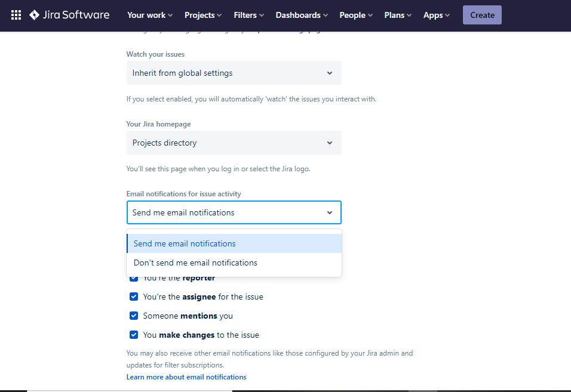Screen dimensions: 571x392
Task: Expand the Watch your issues dropdown
Action: pyautogui.click(x=234, y=73)
